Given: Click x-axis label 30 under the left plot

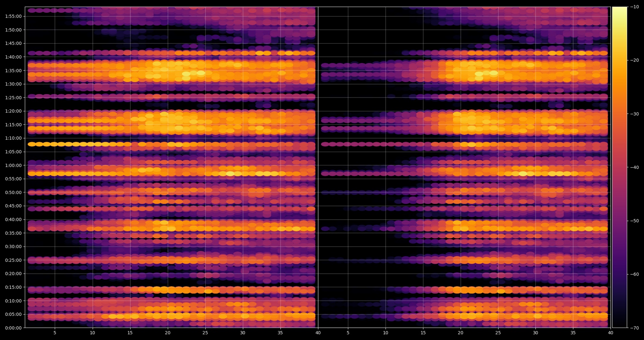Looking at the screenshot, I should click(243, 333).
